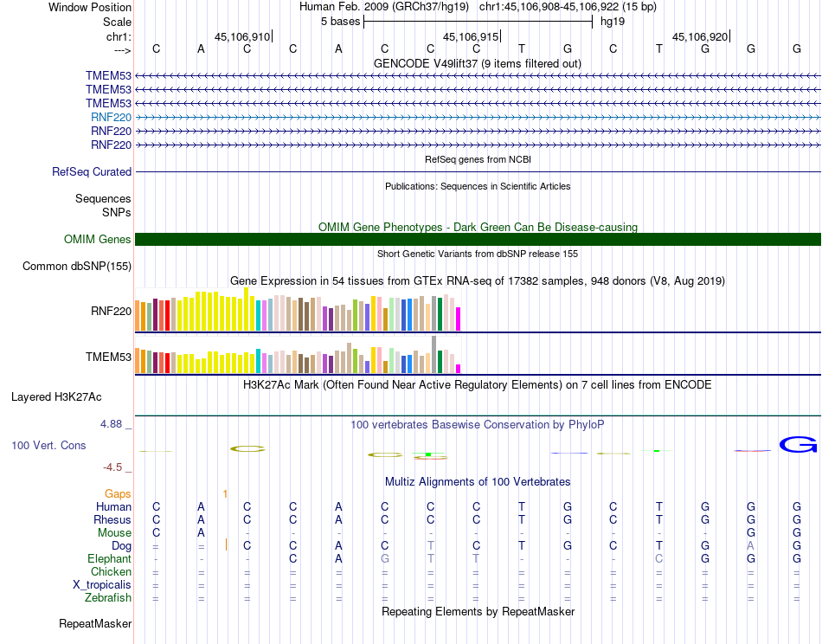Click the faded G base in Elephant row
Viewport: 822px width, 644px height.
click(385, 558)
